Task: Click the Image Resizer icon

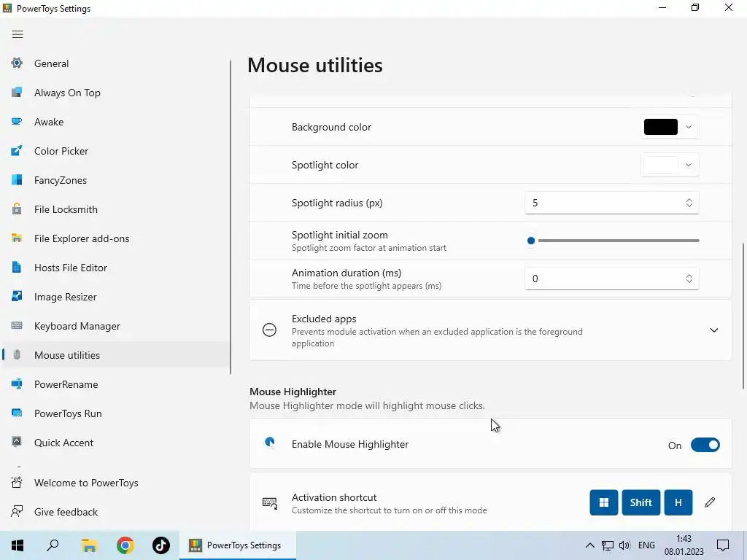Action: click(x=17, y=296)
